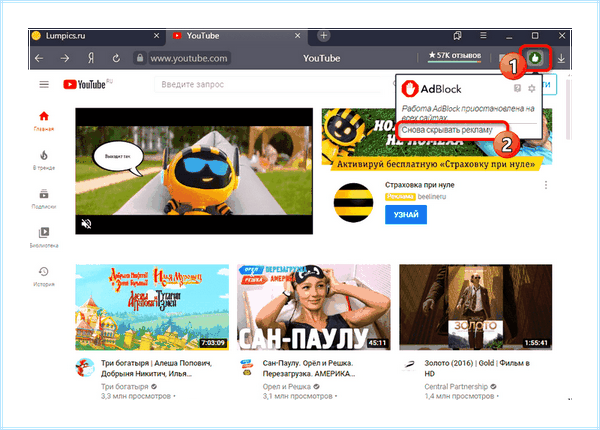
Task: Open Орел и Решка channel avatar
Action: tap(247, 367)
